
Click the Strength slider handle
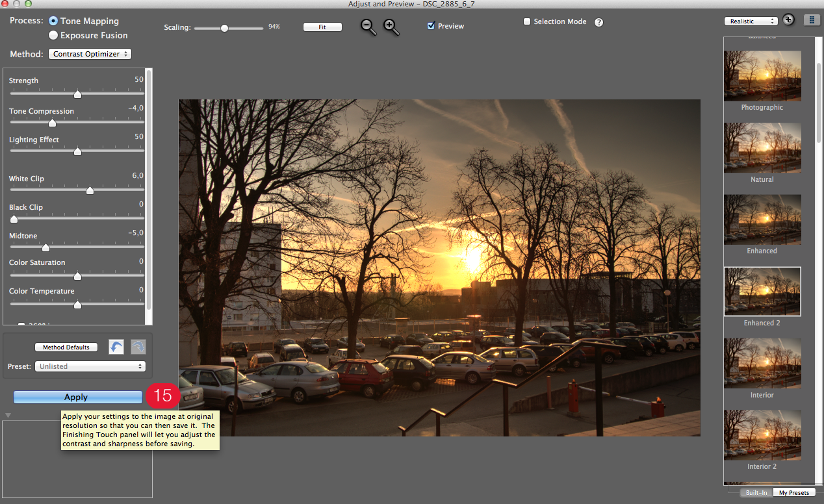click(x=77, y=94)
